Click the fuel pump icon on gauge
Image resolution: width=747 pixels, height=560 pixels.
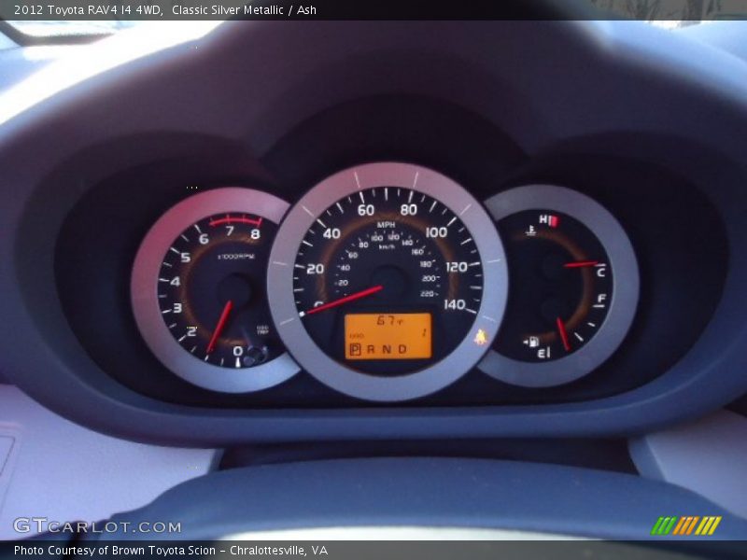click(x=531, y=343)
